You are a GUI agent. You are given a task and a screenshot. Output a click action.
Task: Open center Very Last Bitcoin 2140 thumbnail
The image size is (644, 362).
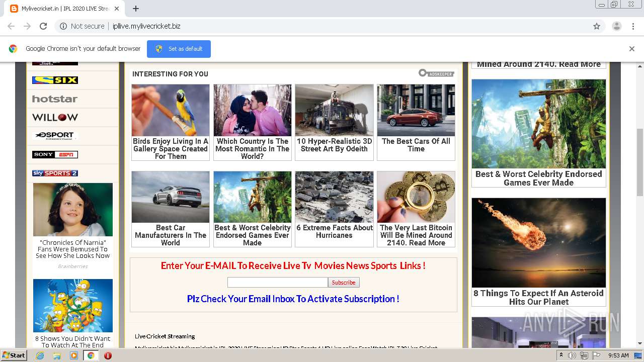tap(416, 197)
